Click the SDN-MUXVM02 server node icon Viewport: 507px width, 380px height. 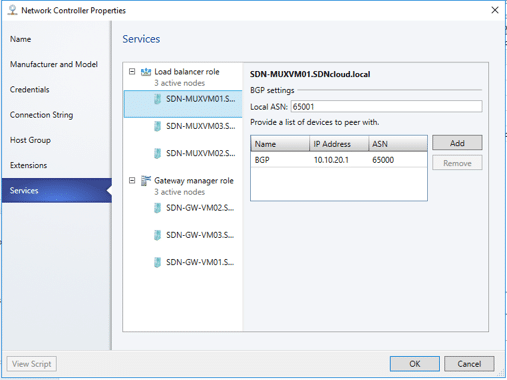pyautogui.click(x=157, y=154)
